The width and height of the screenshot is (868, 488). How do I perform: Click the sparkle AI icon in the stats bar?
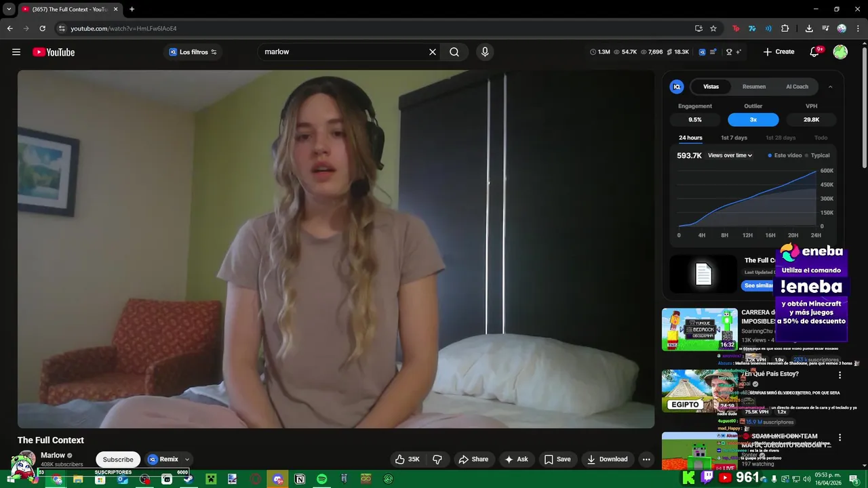pos(738,52)
